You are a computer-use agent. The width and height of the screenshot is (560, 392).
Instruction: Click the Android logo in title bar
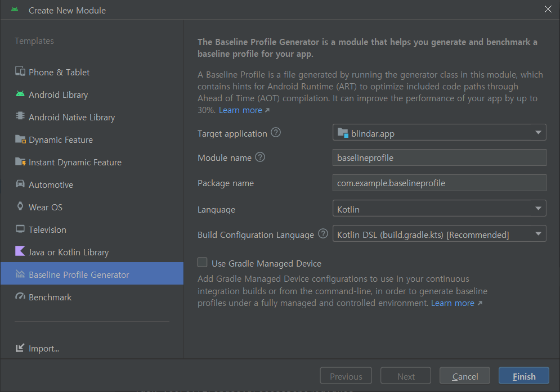point(15,10)
